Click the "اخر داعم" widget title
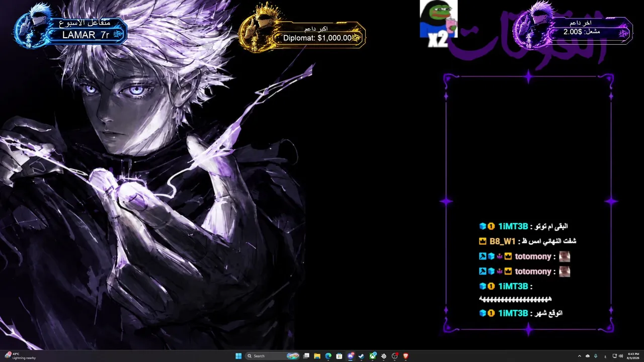 point(581,23)
